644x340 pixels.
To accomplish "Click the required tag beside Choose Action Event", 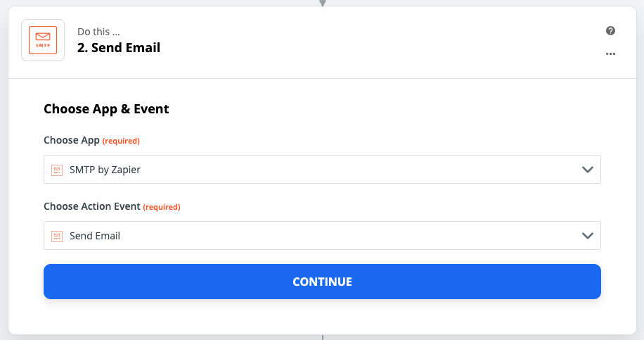I will coord(162,207).
